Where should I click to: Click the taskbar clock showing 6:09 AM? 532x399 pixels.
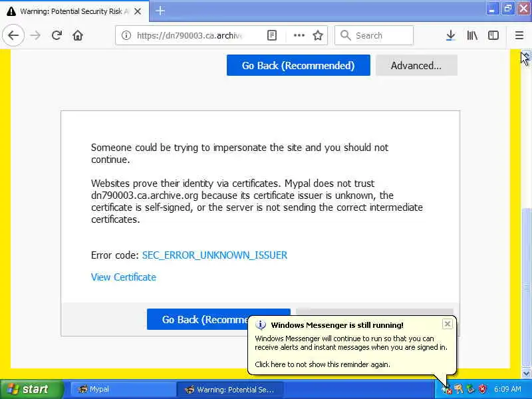[507, 389]
